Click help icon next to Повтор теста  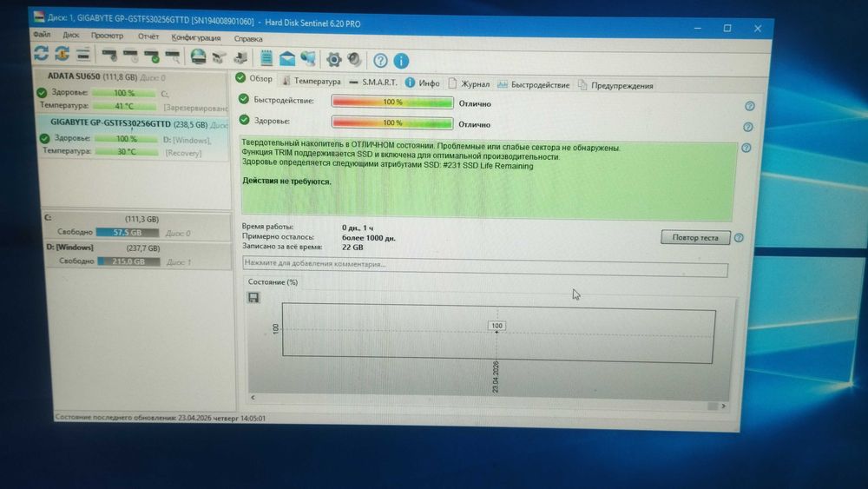click(x=739, y=238)
